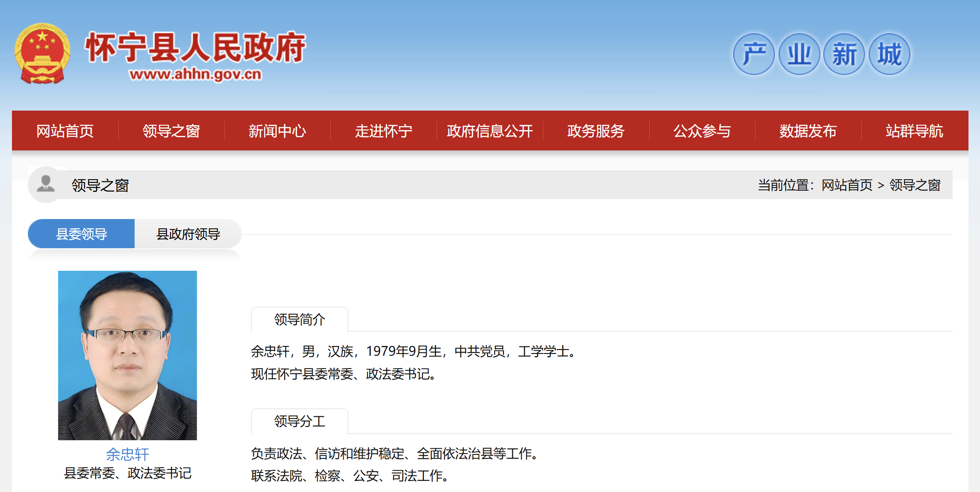Open 站群导航 menu item
The image size is (980, 492).
[914, 131]
